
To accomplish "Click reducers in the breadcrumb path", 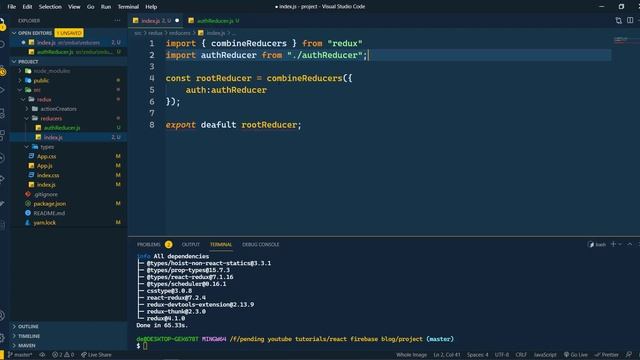I will coord(180,33).
